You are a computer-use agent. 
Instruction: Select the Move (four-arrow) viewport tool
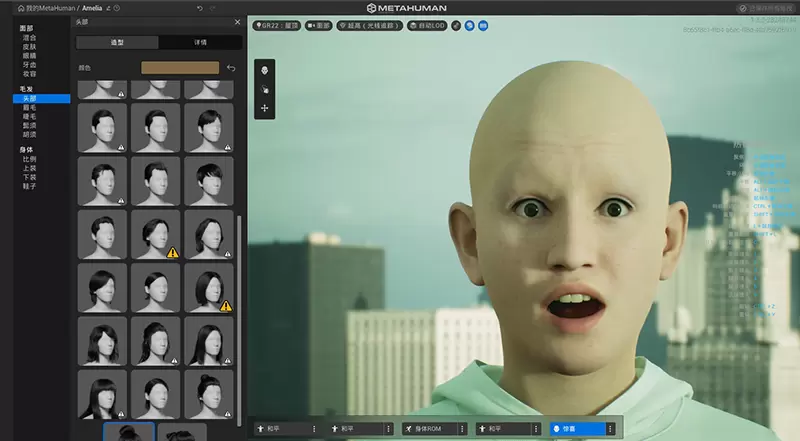pos(264,107)
